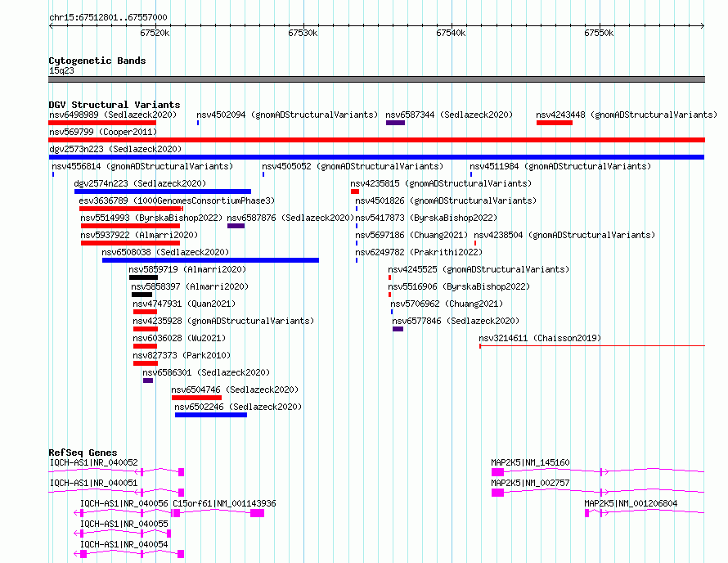Click the chr15:67512801..67557000 coordinate text
The image size is (728, 563).
108,17
